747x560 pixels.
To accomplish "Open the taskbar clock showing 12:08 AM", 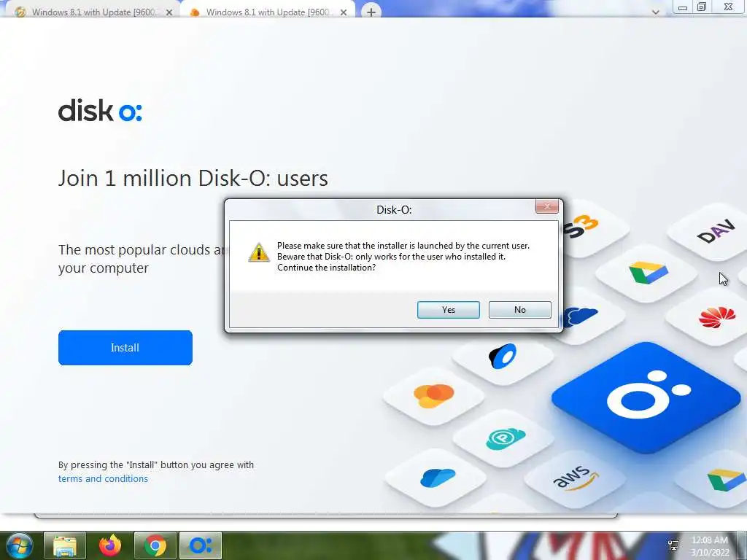I will coord(710,546).
